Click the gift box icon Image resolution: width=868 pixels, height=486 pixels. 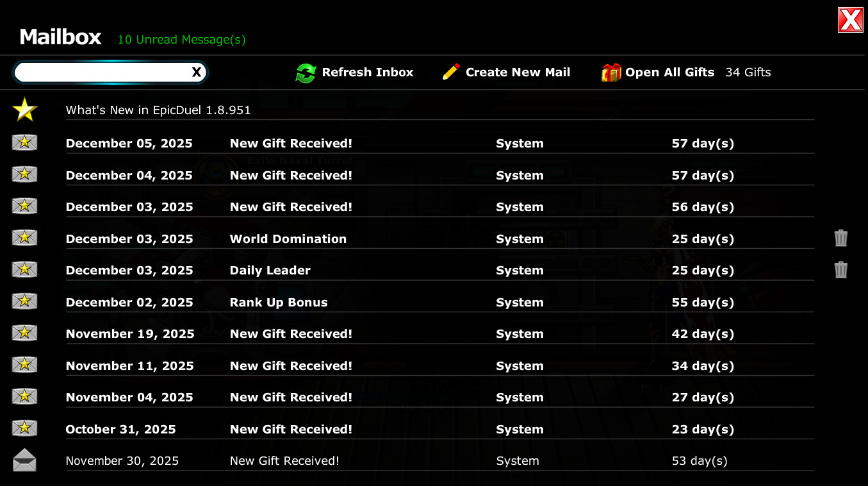point(611,73)
